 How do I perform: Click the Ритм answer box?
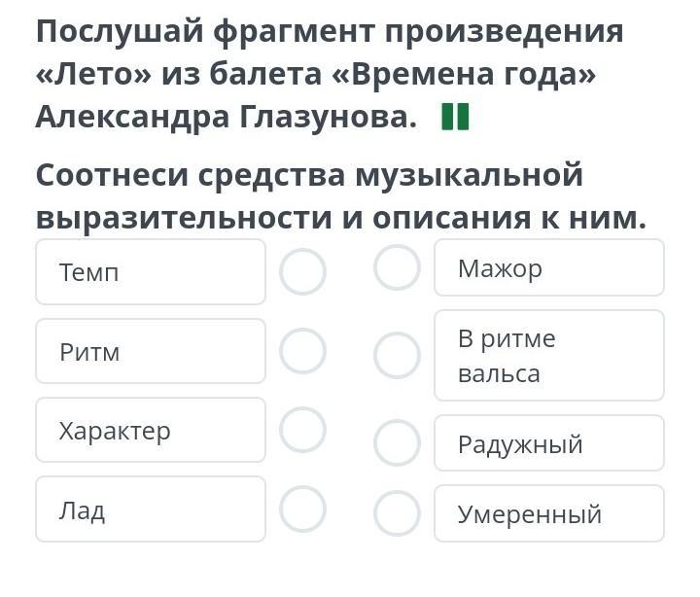pos(151,351)
